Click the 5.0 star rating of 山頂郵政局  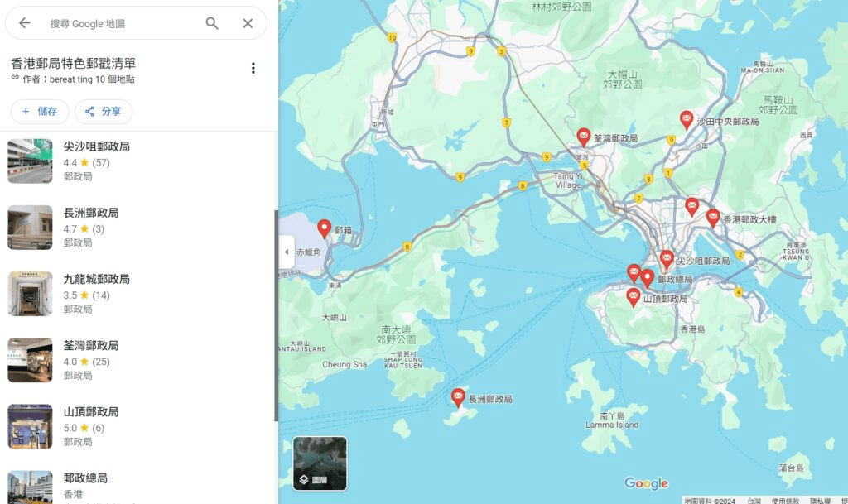(84, 428)
